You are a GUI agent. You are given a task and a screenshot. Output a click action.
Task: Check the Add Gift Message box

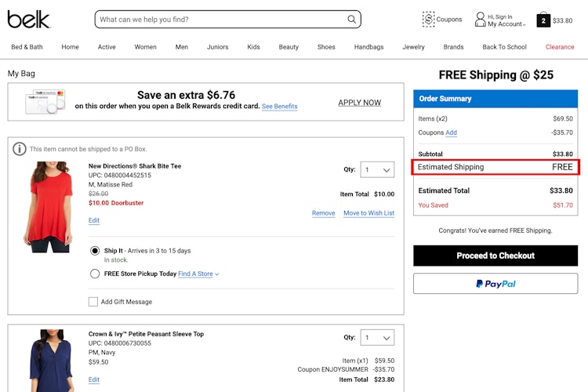pos(93,302)
